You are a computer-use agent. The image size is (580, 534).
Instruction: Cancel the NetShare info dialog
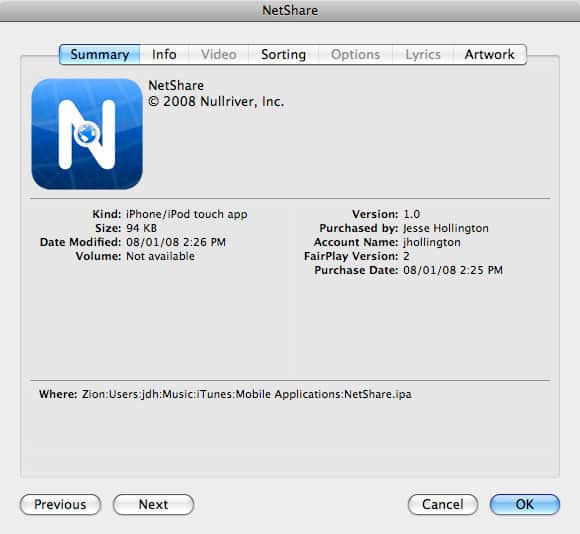[x=443, y=504]
